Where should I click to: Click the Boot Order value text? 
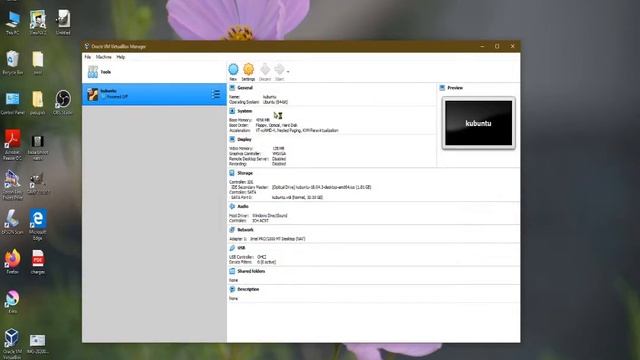pos(276,125)
